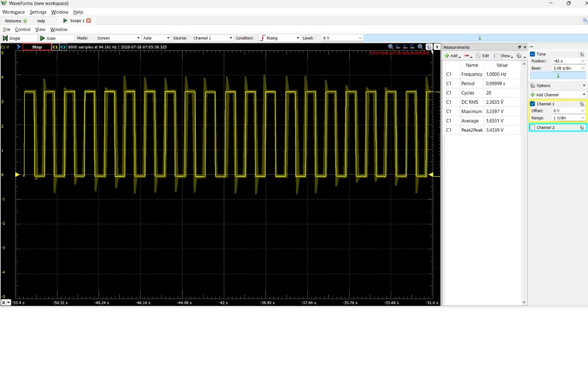Viewport: 588px width, 372px height.
Task: Click the Add measurement plus icon
Action: pos(447,56)
